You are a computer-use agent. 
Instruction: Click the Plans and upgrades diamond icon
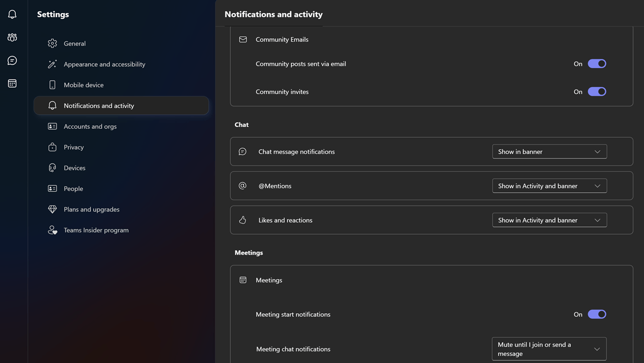(x=52, y=209)
